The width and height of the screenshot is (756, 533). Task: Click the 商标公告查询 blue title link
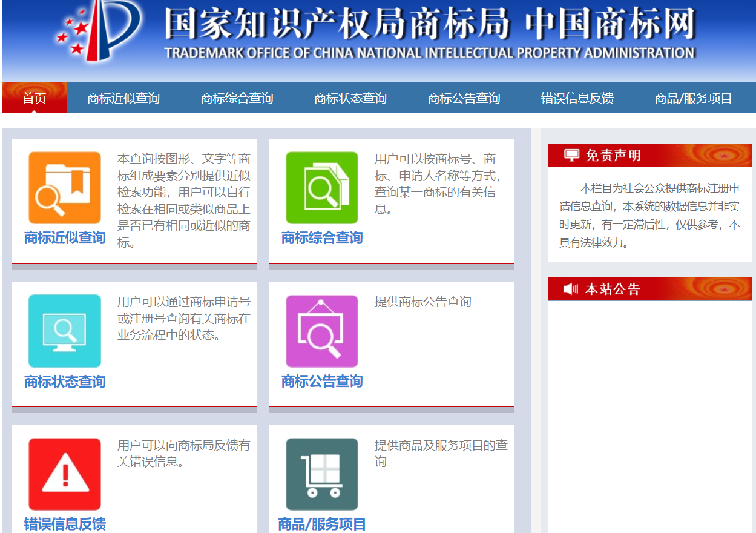[322, 382]
